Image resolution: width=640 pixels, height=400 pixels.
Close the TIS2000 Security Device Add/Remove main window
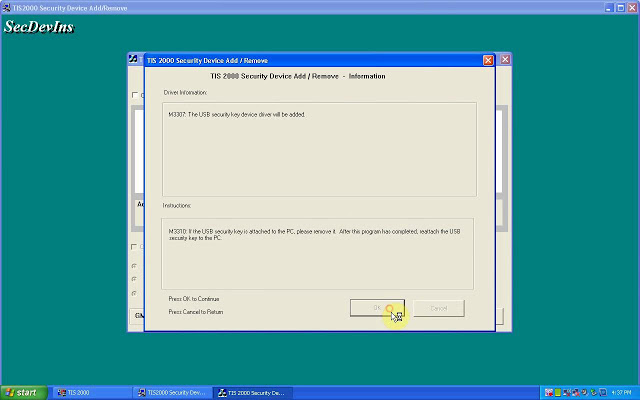coord(632,8)
